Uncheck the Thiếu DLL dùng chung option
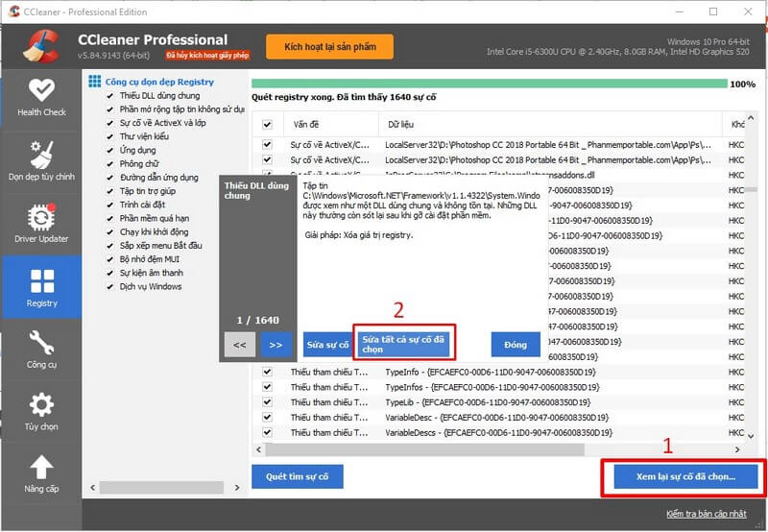This screenshot has width=768, height=532. [110, 96]
